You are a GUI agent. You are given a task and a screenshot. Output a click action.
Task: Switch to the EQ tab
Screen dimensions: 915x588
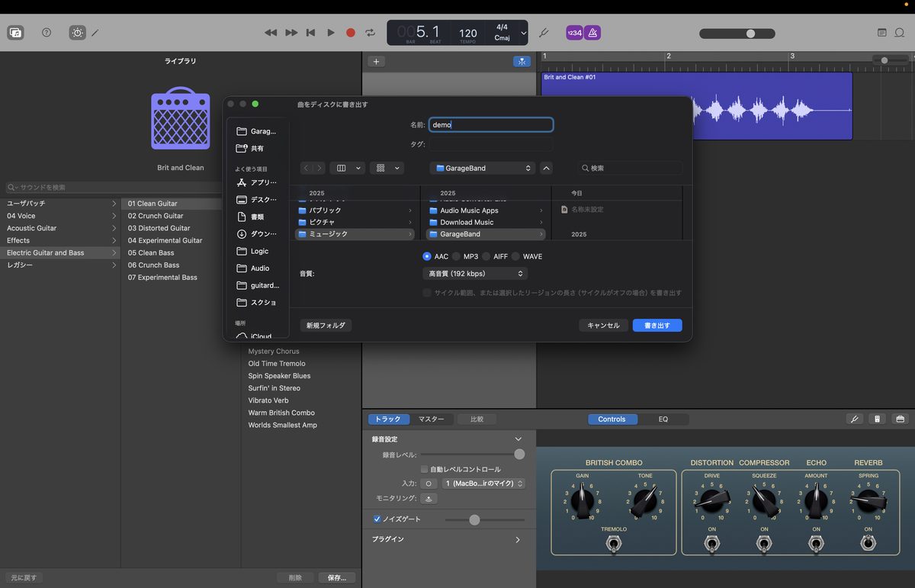click(663, 419)
